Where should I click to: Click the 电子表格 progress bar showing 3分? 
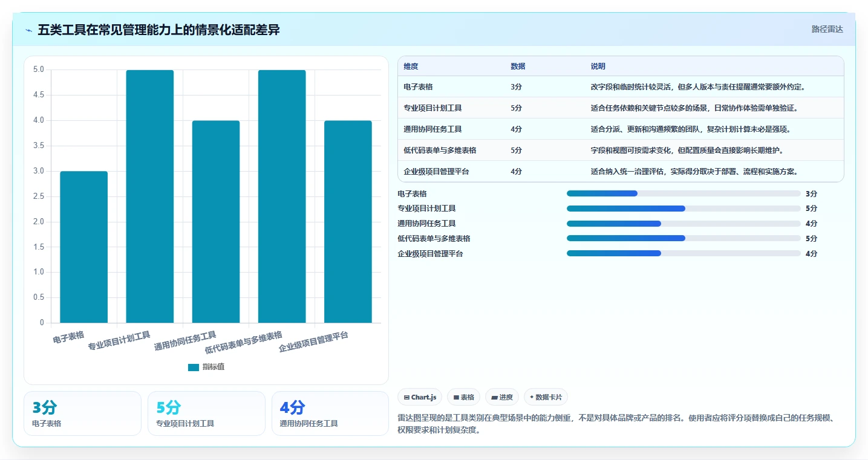point(684,193)
